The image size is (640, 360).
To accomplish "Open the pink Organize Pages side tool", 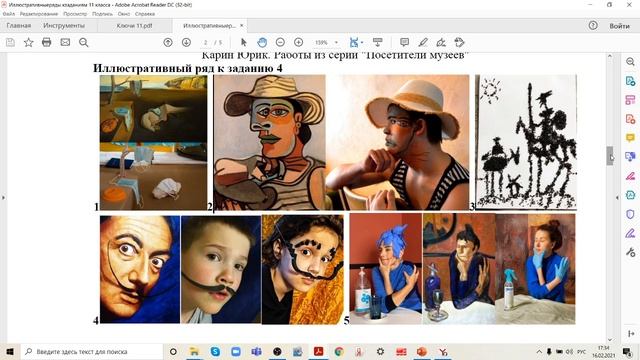I will coord(630,100).
